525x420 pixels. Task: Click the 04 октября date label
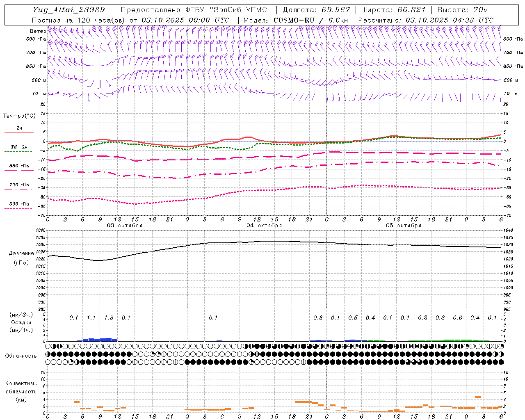pyautogui.click(x=264, y=226)
